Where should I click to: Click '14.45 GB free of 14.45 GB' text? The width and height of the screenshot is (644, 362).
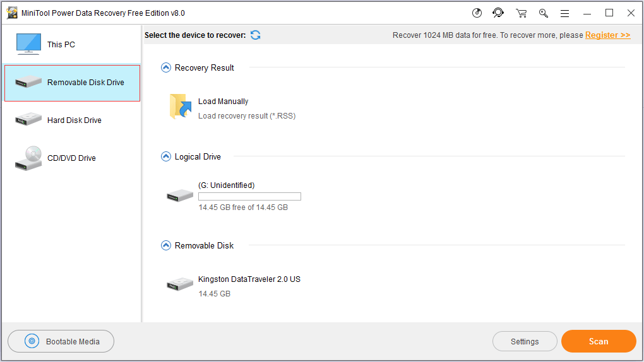[x=243, y=207]
